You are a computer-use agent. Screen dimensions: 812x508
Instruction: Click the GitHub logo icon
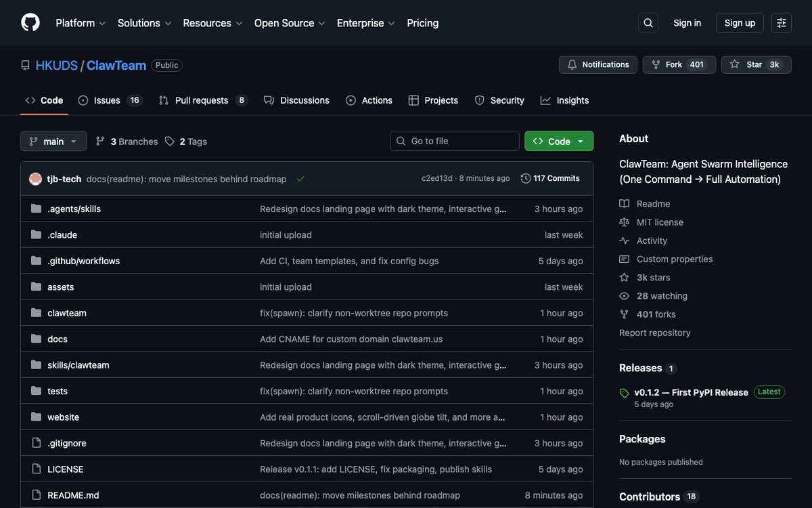(30, 23)
